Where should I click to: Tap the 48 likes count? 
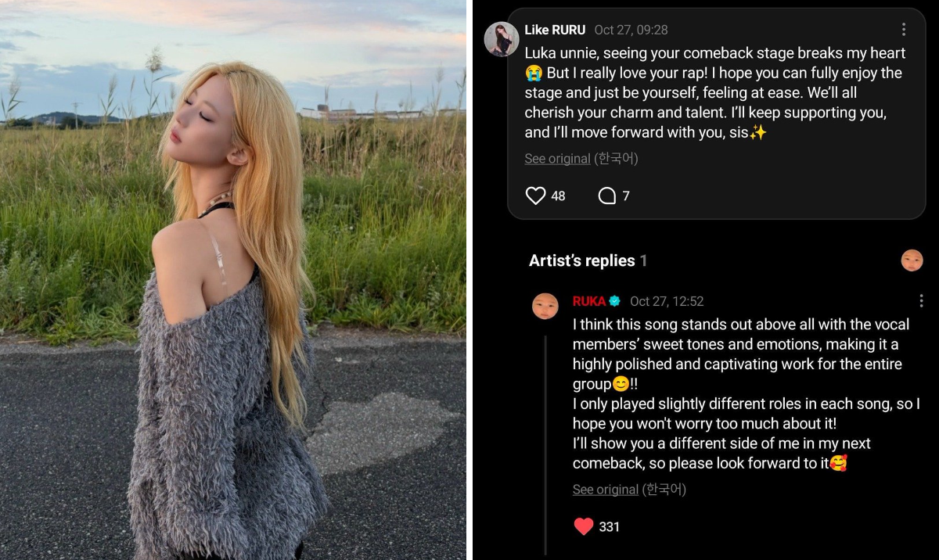(x=558, y=196)
